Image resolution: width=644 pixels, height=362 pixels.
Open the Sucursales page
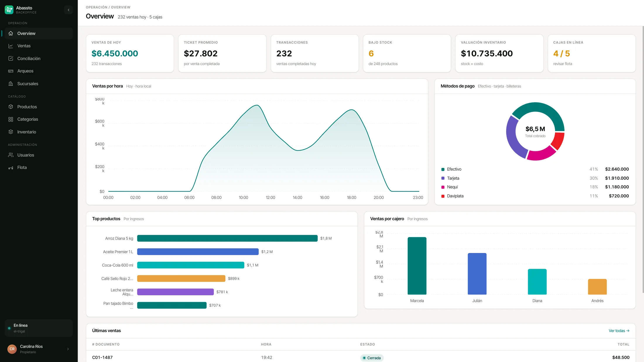tap(39, 84)
